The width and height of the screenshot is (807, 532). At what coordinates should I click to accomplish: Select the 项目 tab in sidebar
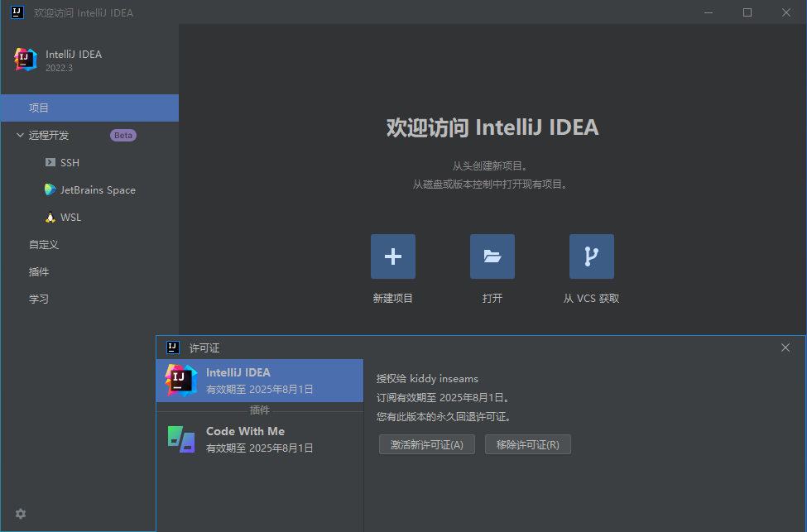[x=89, y=108]
